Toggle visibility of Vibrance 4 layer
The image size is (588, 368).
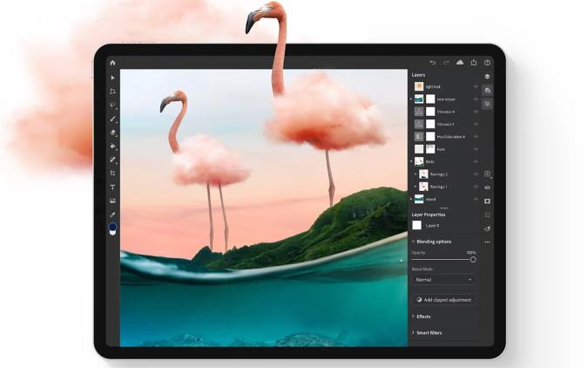pyautogui.click(x=476, y=112)
